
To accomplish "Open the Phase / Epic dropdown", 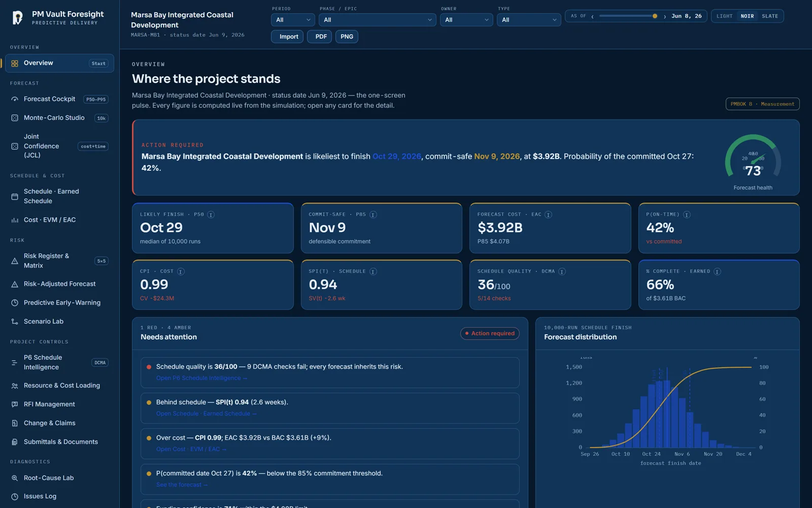I will (x=378, y=20).
